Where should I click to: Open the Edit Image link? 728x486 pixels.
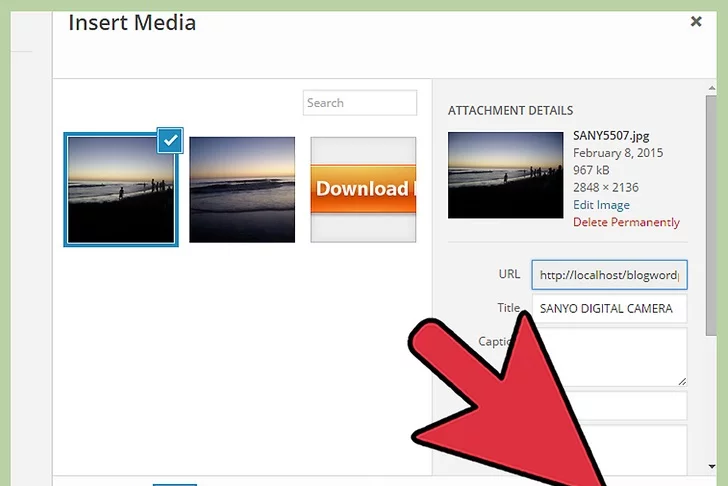coord(601,205)
